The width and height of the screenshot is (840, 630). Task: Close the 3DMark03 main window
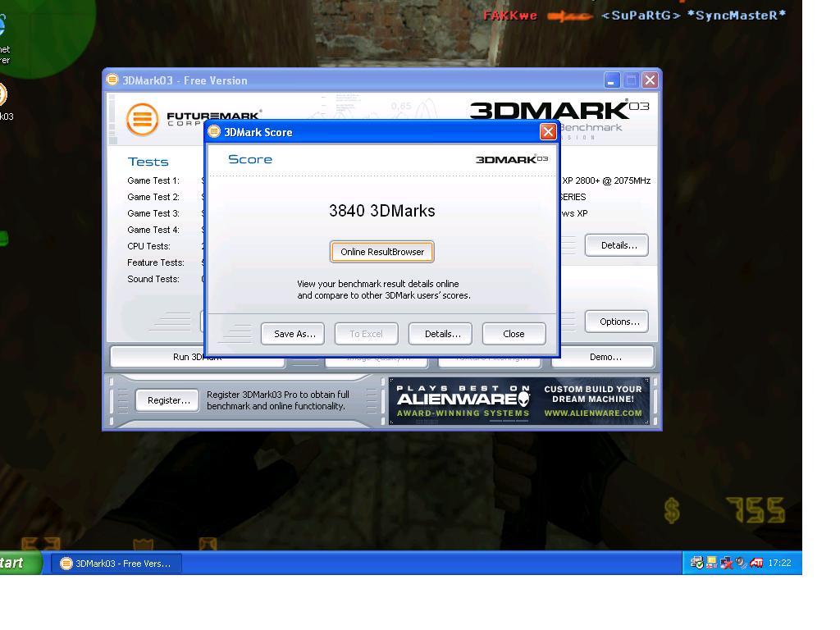[650, 80]
